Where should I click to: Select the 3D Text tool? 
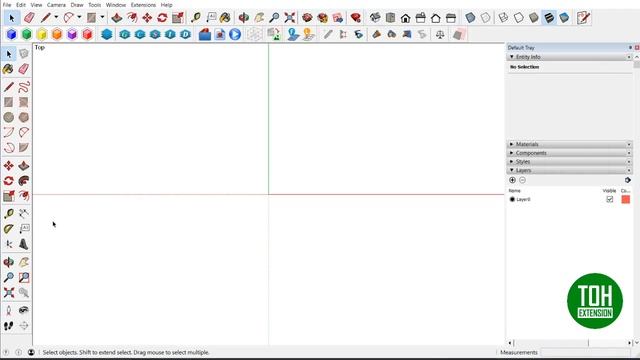[x=24, y=244]
